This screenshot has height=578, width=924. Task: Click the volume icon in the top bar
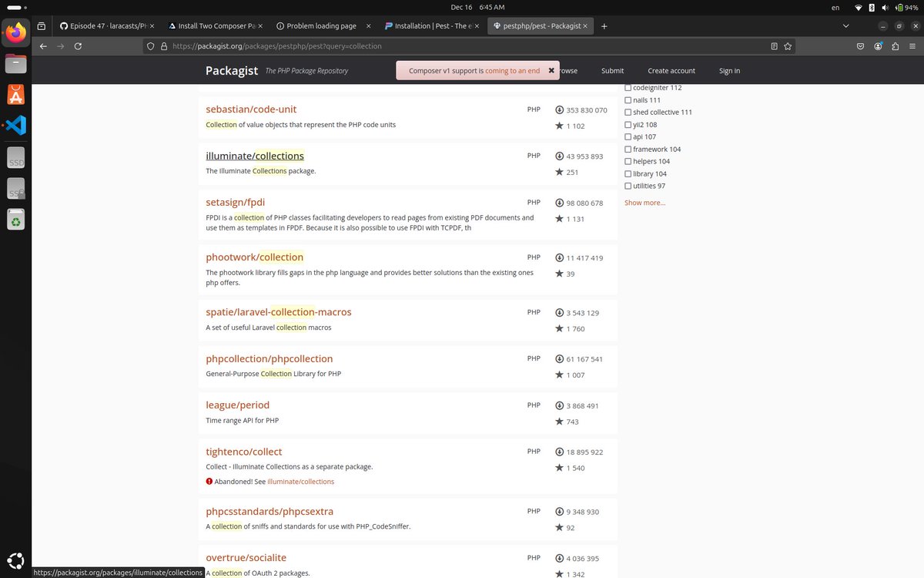[x=885, y=7]
